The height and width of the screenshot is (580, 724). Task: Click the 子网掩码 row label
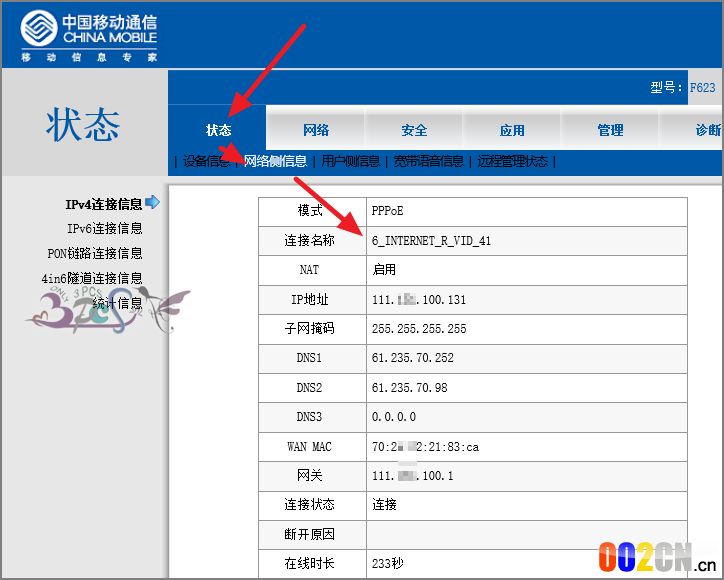click(x=309, y=328)
